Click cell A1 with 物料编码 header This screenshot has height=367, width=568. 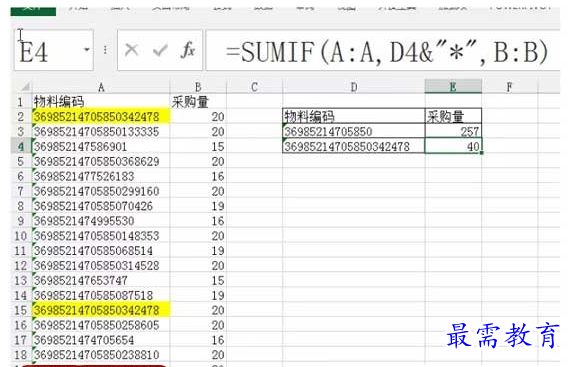coord(101,102)
